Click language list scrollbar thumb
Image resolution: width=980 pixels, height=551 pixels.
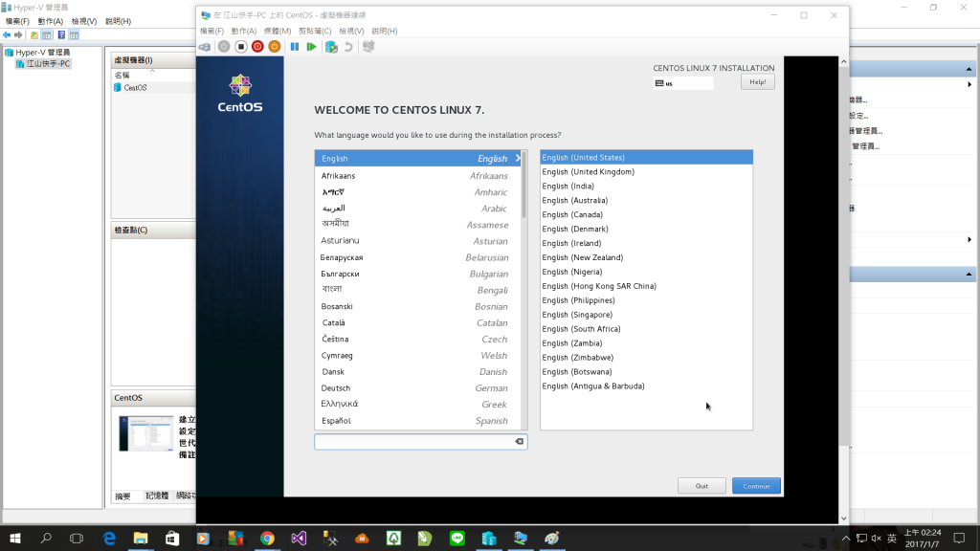coord(524,185)
